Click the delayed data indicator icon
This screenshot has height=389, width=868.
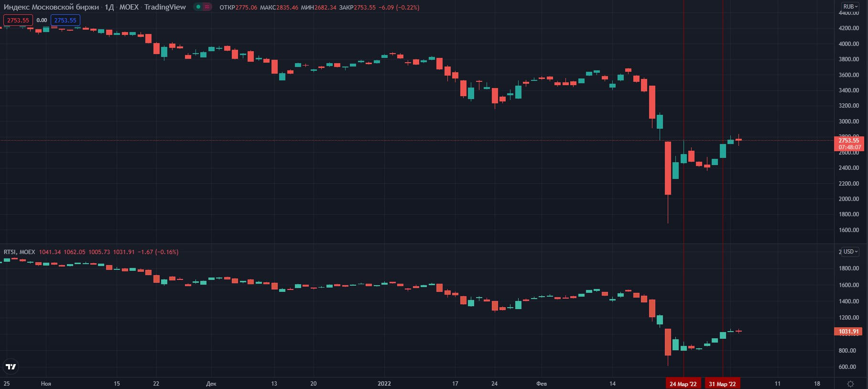[207, 7]
